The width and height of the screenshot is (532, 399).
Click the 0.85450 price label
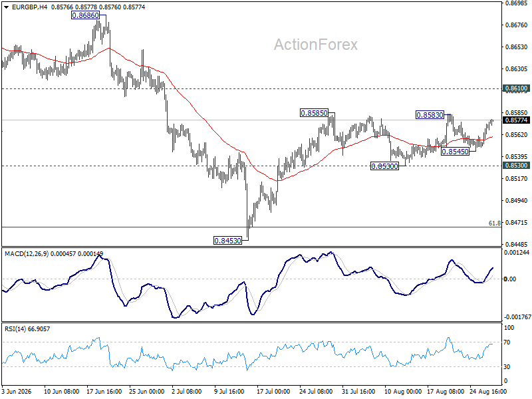click(x=455, y=152)
